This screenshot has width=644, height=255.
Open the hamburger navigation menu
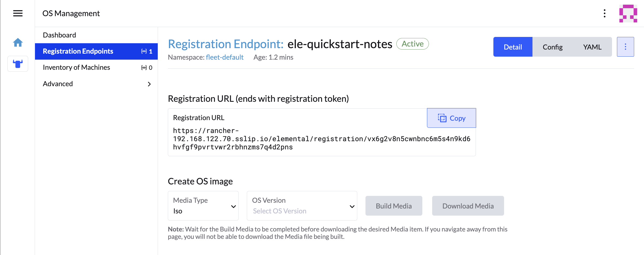click(x=18, y=13)
